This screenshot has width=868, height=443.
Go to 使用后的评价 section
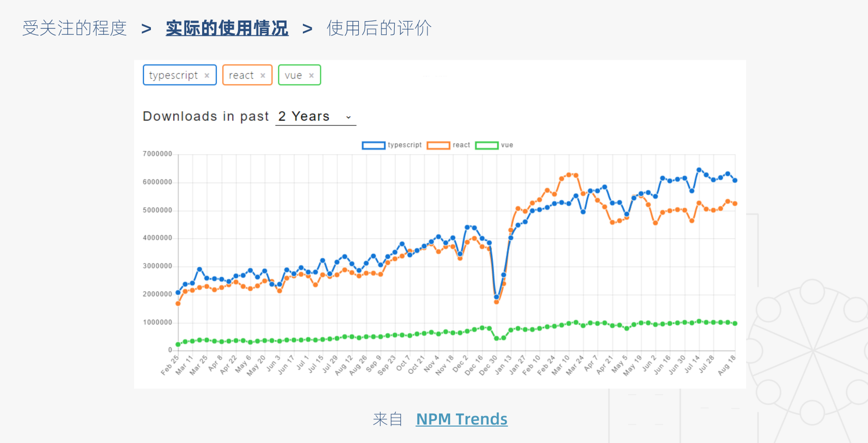coord(379,28)
